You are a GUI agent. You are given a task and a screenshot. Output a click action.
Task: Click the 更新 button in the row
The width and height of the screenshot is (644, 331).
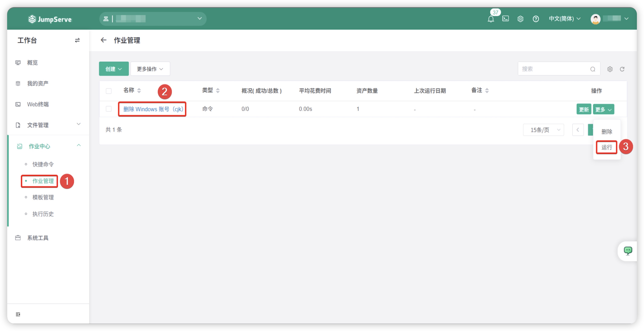pos(584,109)
